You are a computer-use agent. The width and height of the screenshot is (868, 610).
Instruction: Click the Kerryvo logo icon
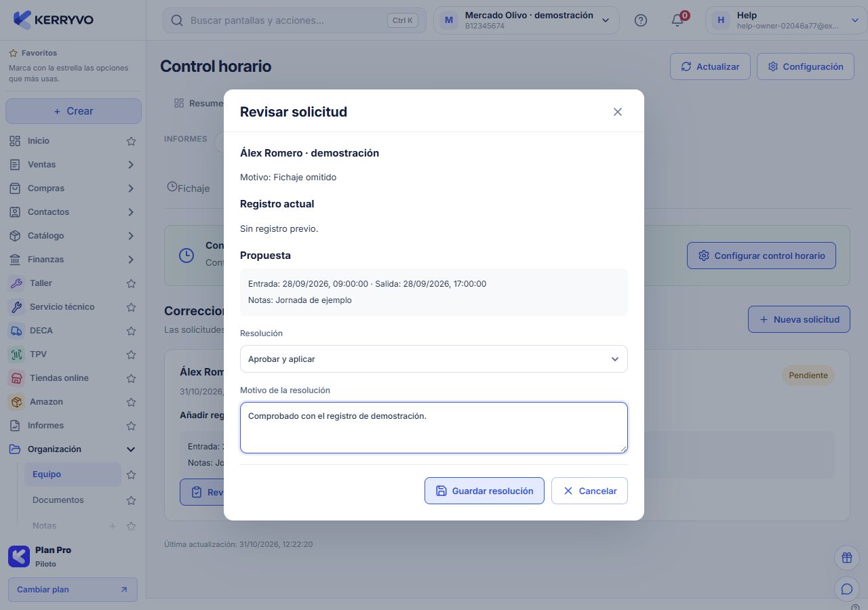(x=22, y=20)
